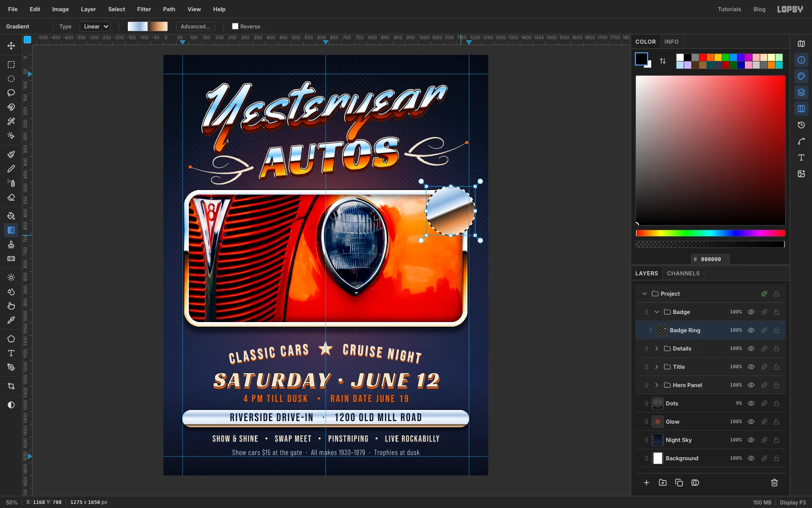Screen dimensions: 812x508
Task: Click the gradient preview swatch
Action: pos(148,26)
